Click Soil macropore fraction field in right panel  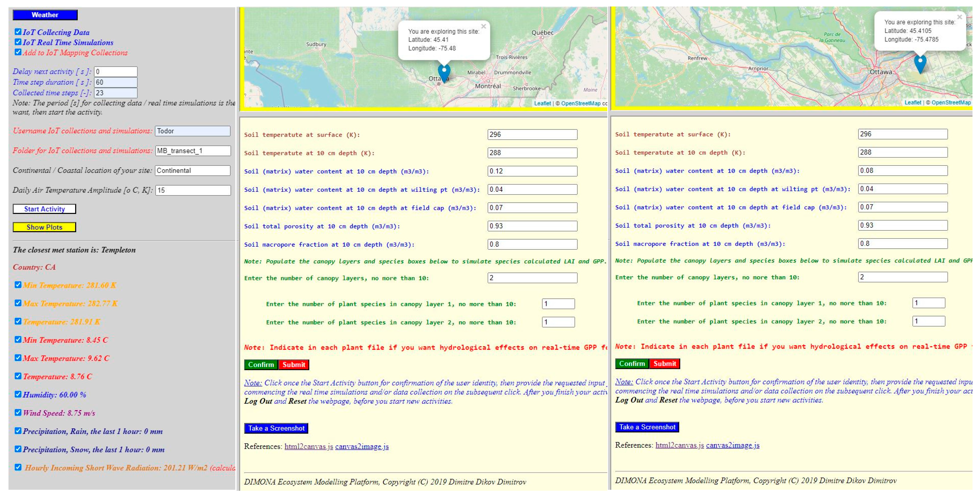pyautogui.click(x=903, y=243)
